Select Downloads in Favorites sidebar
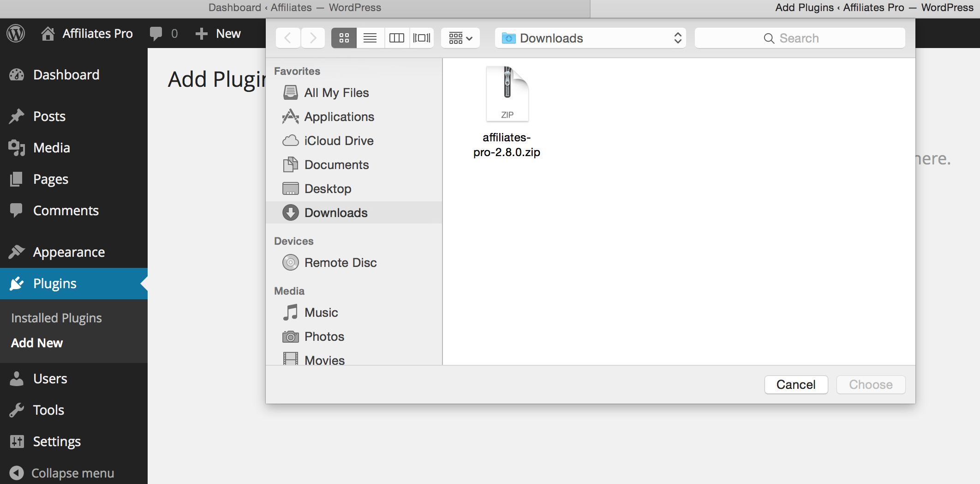Screen dimensions: 980x484 coord(354,212)
